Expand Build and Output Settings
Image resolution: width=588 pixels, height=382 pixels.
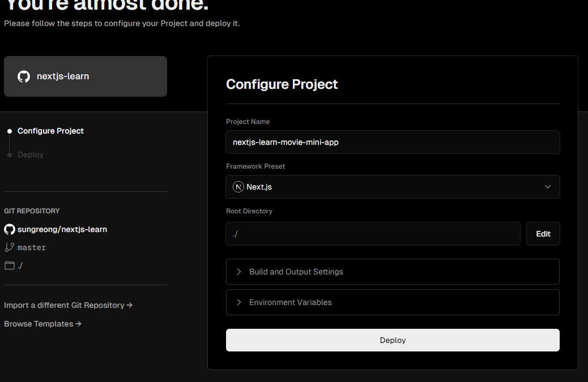(x=393, y=272)
